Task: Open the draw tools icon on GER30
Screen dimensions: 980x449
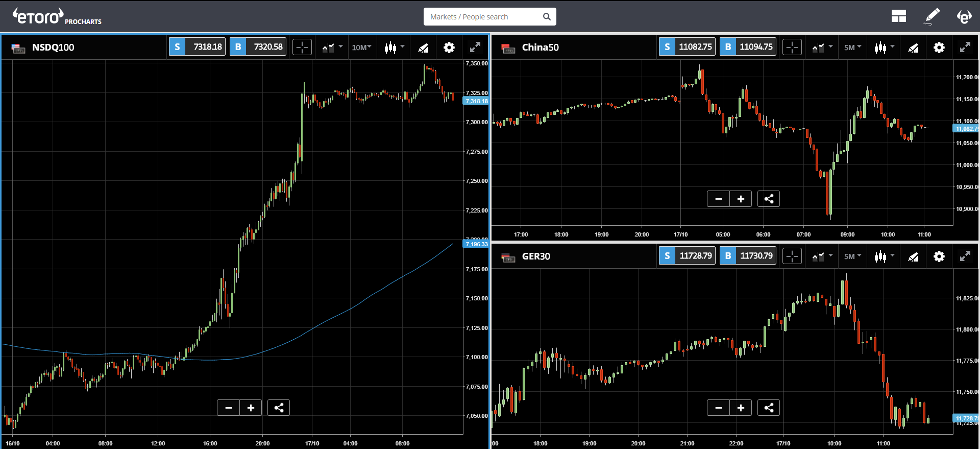Action: click(x=913, y=256)
